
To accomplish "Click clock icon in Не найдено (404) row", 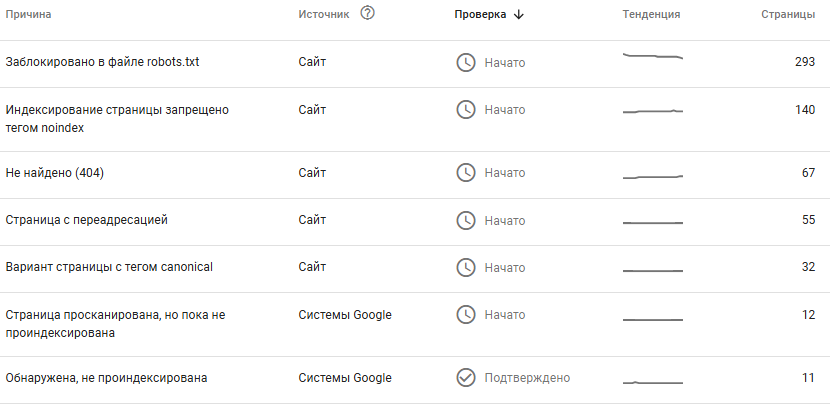I will coord(466,173).
